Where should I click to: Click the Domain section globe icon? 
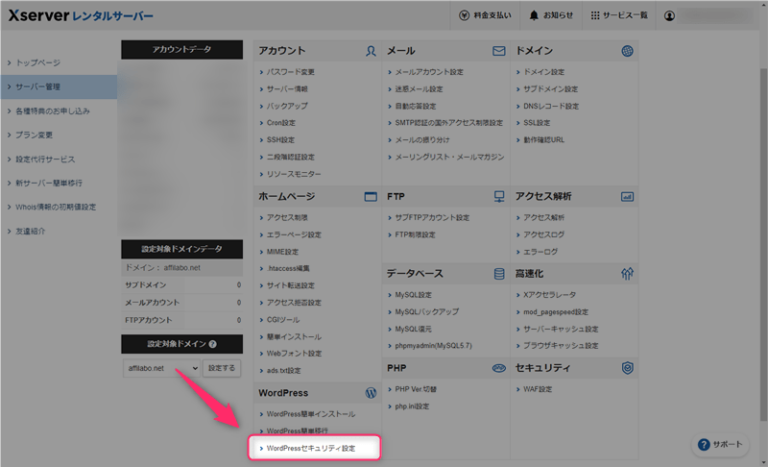[x=627, y=50]
